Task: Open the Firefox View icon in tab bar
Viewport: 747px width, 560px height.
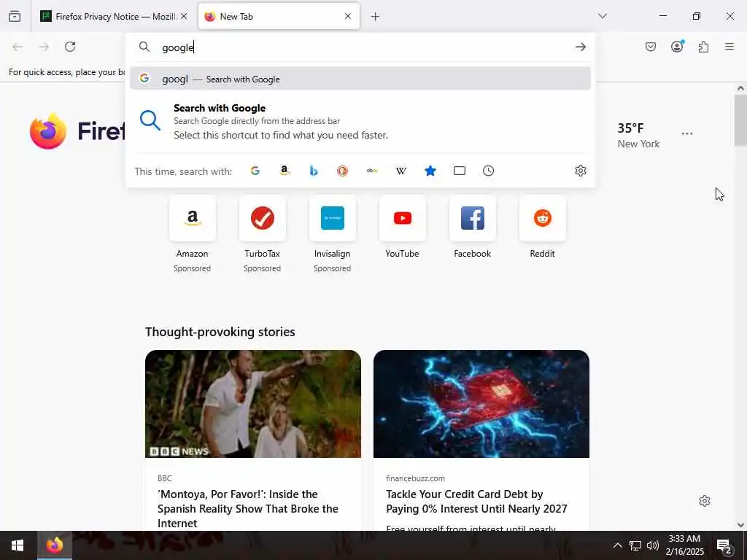Action: tap(15, 16)
